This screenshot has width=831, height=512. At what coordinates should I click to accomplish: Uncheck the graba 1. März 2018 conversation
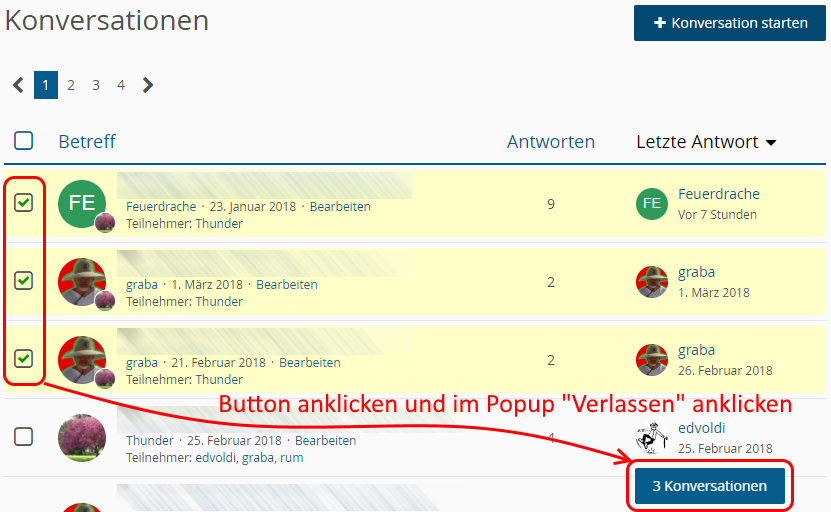[x=23, y=280]
